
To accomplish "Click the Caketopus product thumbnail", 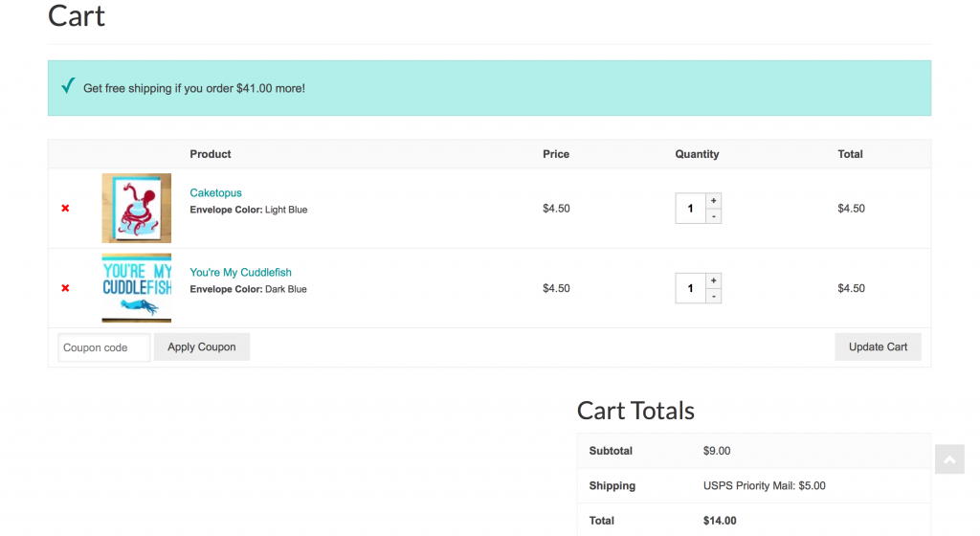I will click(x=136, y=208).
